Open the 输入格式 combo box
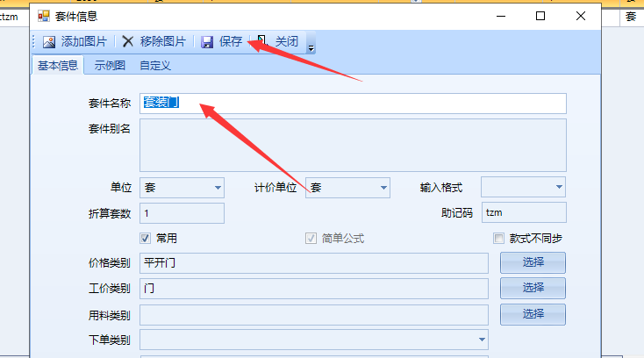The height and width of the screenshot is (358, 644). tap(559, 188)
